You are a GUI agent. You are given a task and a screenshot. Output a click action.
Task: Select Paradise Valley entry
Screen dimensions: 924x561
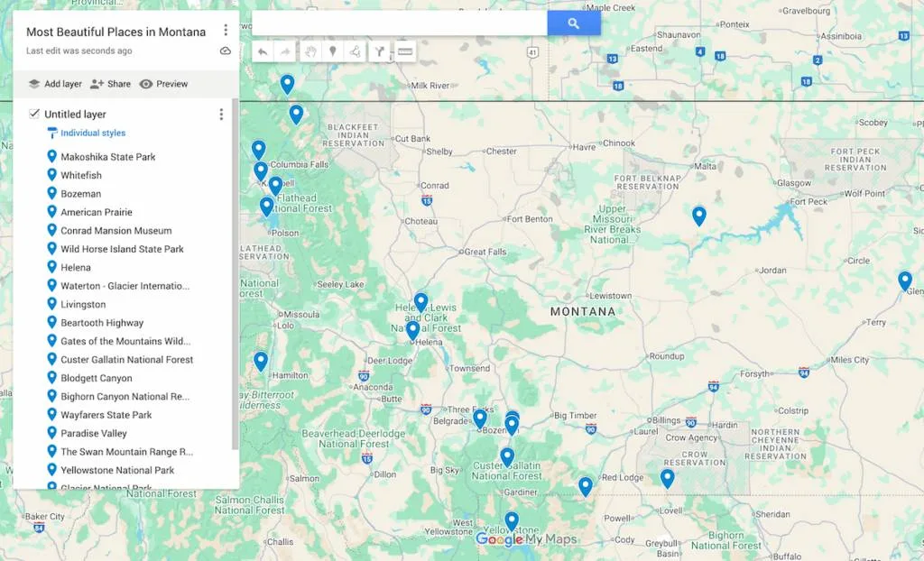(94, 433)
